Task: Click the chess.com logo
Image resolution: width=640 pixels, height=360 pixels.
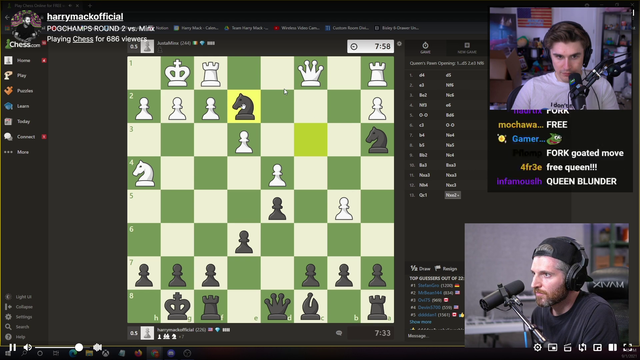Action: click(22, 44)
